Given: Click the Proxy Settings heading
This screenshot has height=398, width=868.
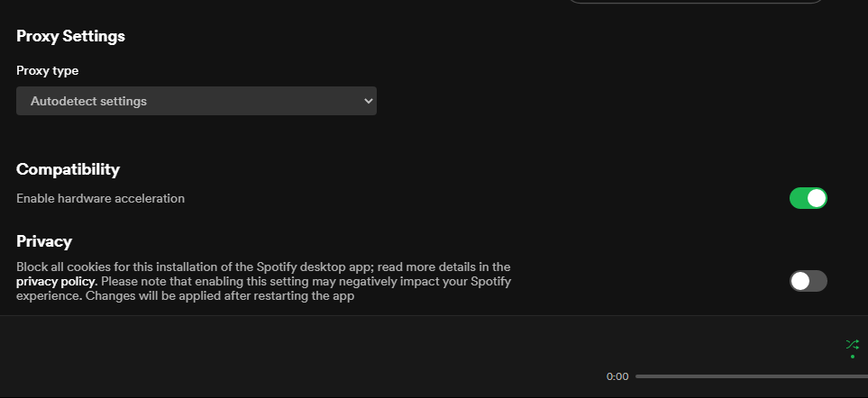Looking at the screenshot, I should 70,36.
